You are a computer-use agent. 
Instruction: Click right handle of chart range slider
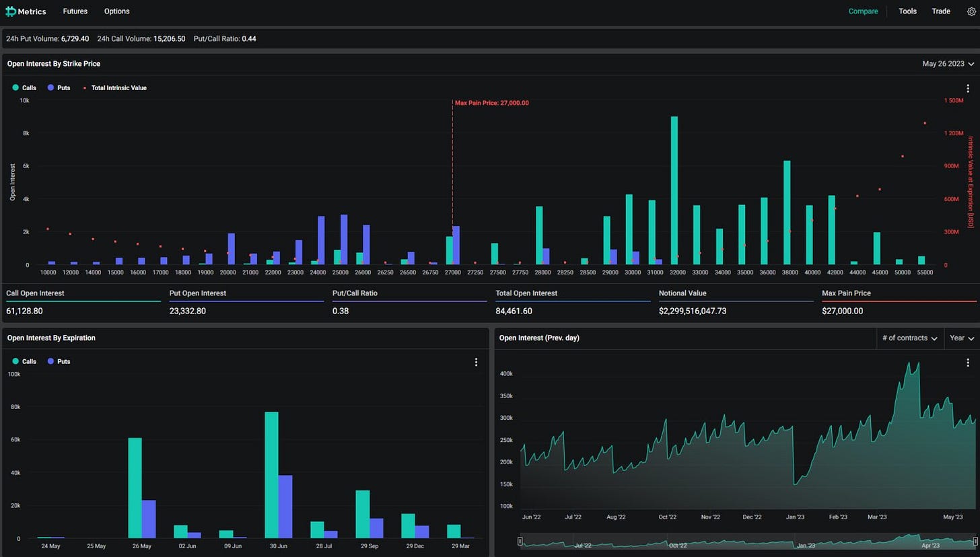[x=975, y=542]
